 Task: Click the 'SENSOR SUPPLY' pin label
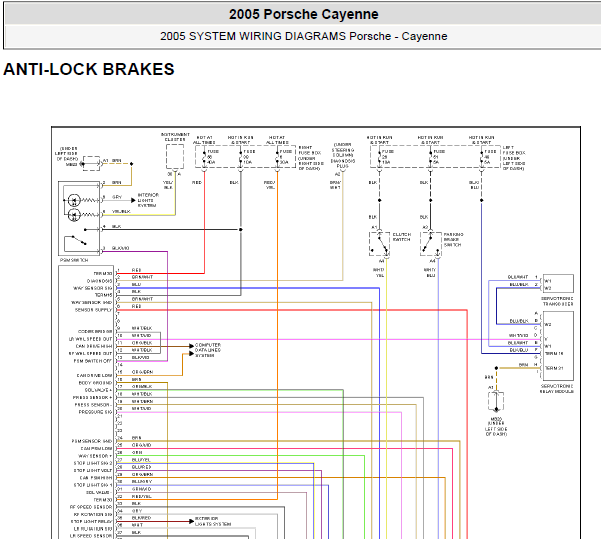pos(94,310)
